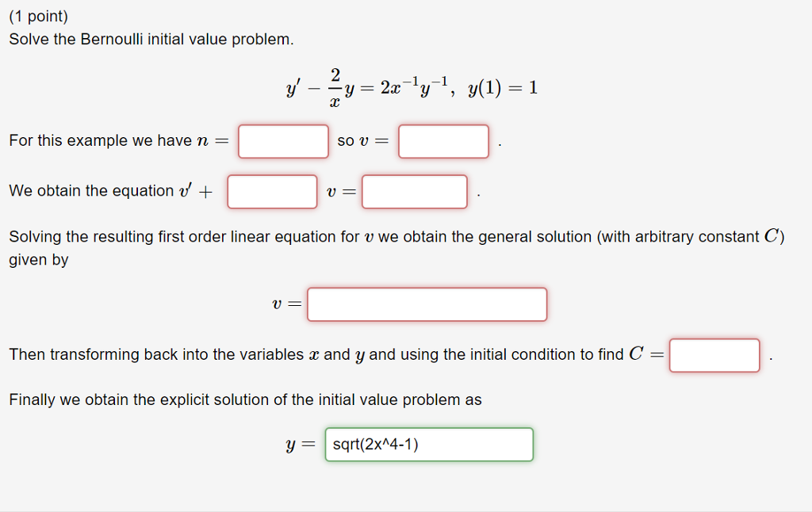This screenshot has width=812, height=512.
Task: Click the 'so v =' label
Action: point(364,141)
